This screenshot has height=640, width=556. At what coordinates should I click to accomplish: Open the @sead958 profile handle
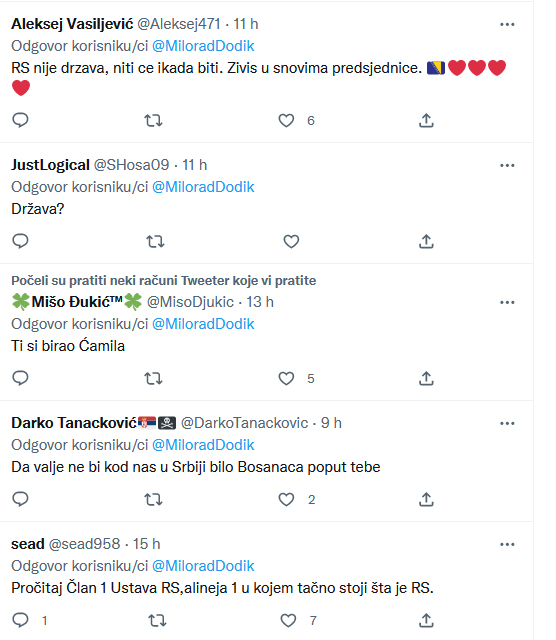pos(85,544)
